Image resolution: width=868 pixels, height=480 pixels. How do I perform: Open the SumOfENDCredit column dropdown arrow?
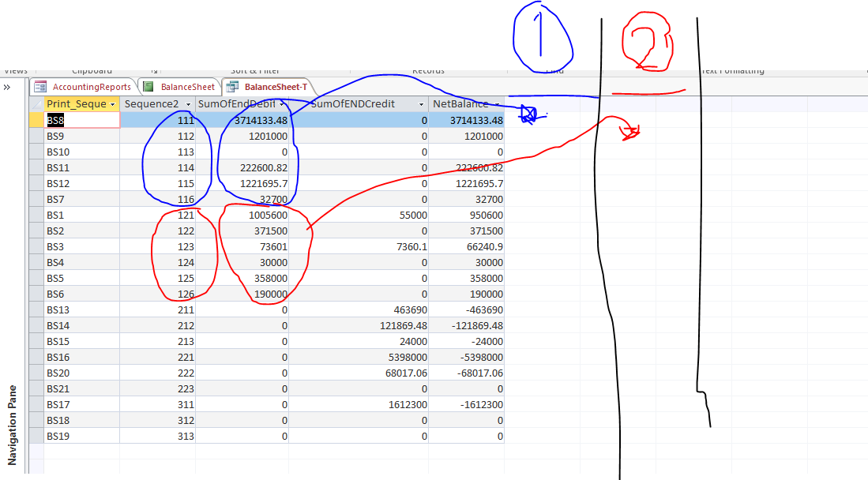click(x=421, y=104)
